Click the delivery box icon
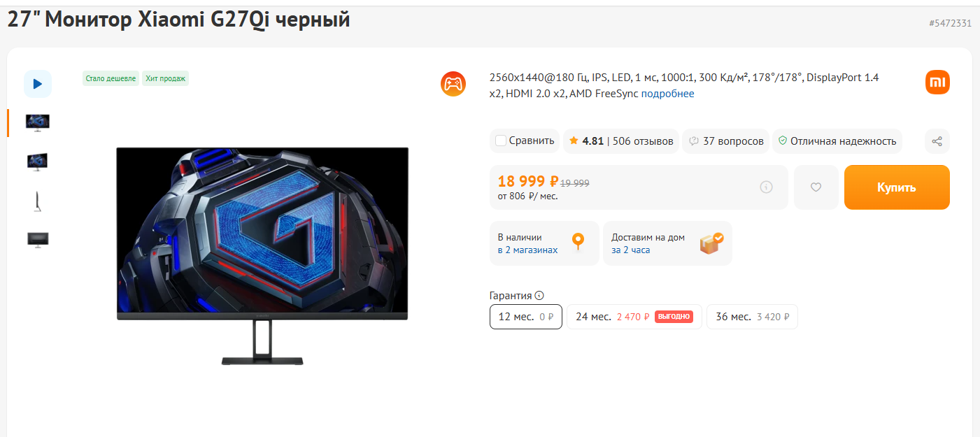This screenshot has width=980, height=437. click(711, 243)
